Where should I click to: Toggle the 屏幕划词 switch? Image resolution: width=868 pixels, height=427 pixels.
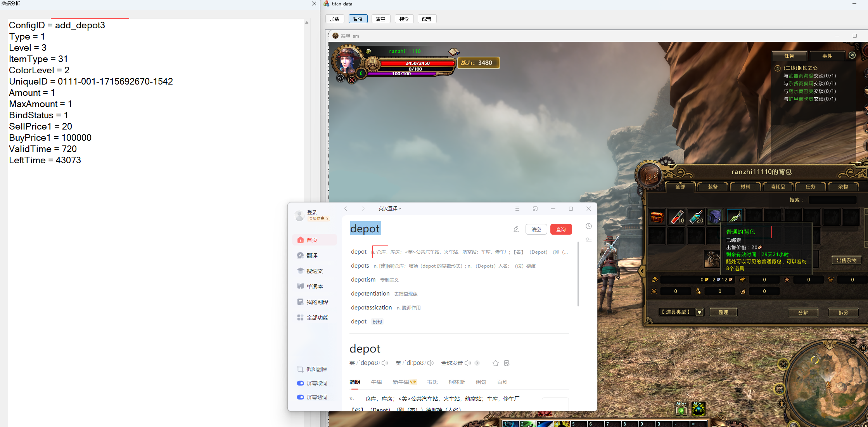[301, 397]
